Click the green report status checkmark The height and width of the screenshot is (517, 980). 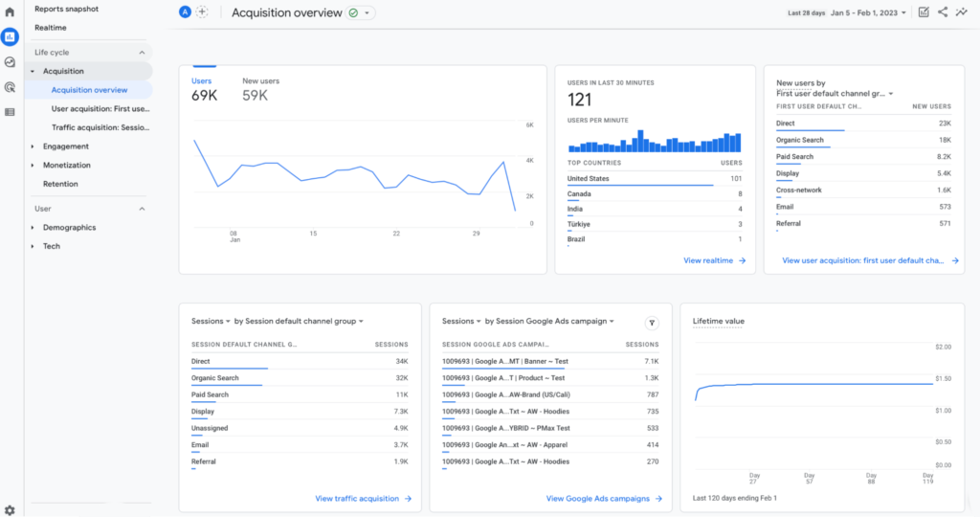[354, 12]
